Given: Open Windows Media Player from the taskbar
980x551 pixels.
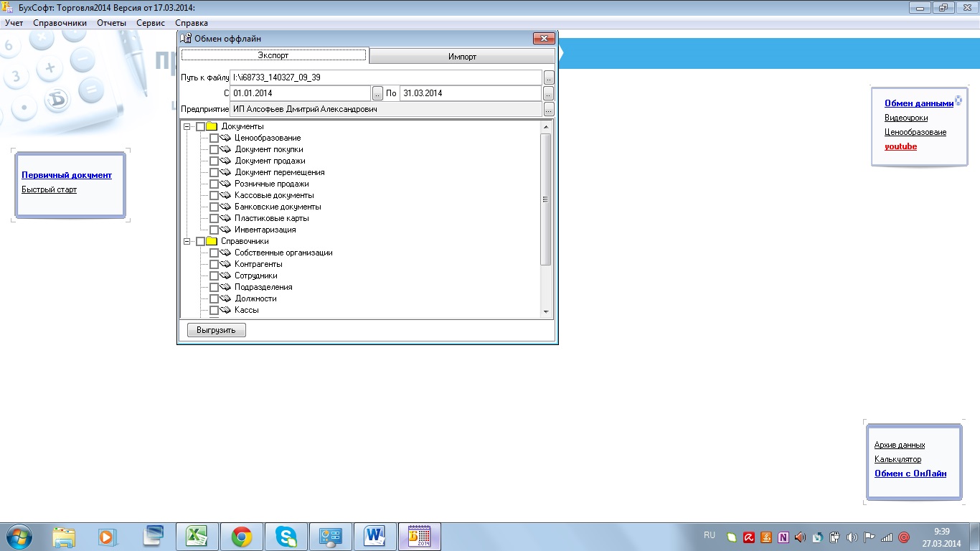Looking at the screenshot, I should [x=108, y=537].
